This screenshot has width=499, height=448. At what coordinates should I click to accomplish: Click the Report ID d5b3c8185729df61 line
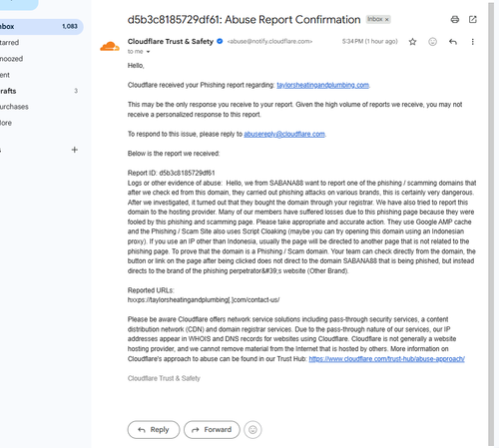(x=172, y=173)
